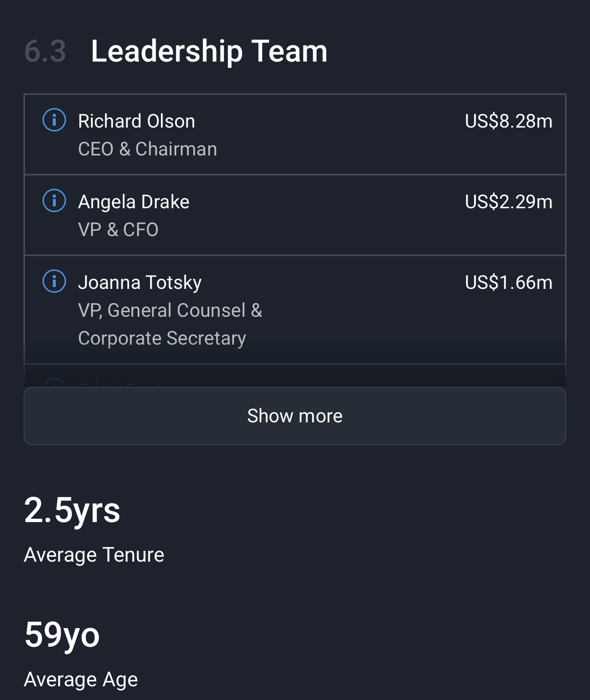Select the US$2.29m compensation figure

tap(508, 202)
